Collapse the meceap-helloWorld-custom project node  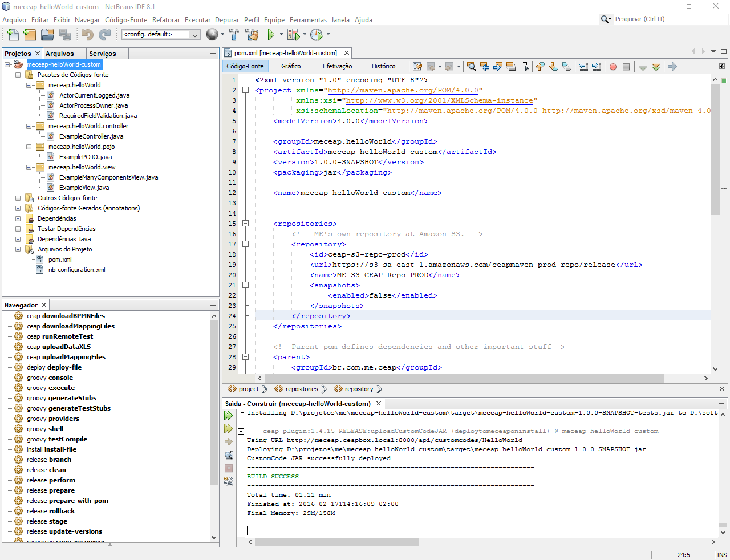(7, 64)
